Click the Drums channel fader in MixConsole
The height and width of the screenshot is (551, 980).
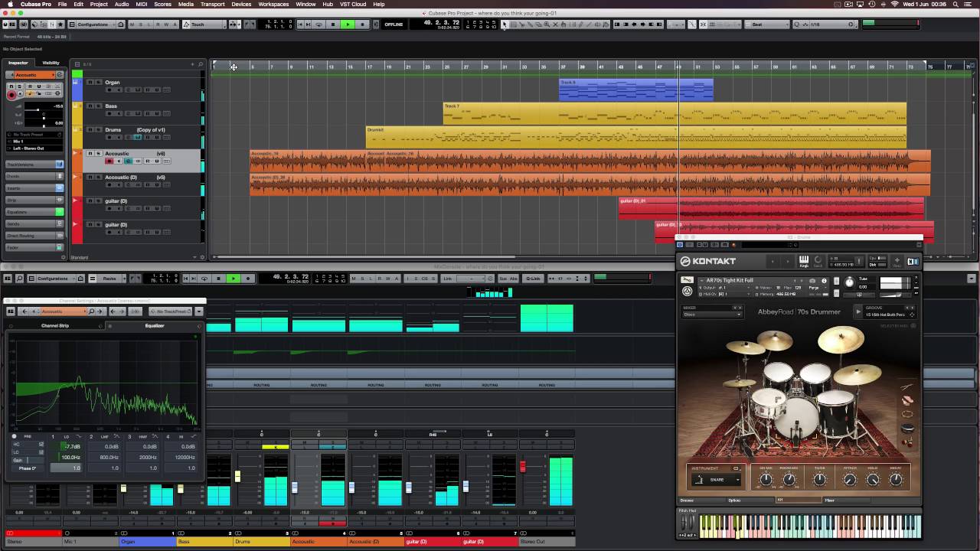tap(237, 477)
